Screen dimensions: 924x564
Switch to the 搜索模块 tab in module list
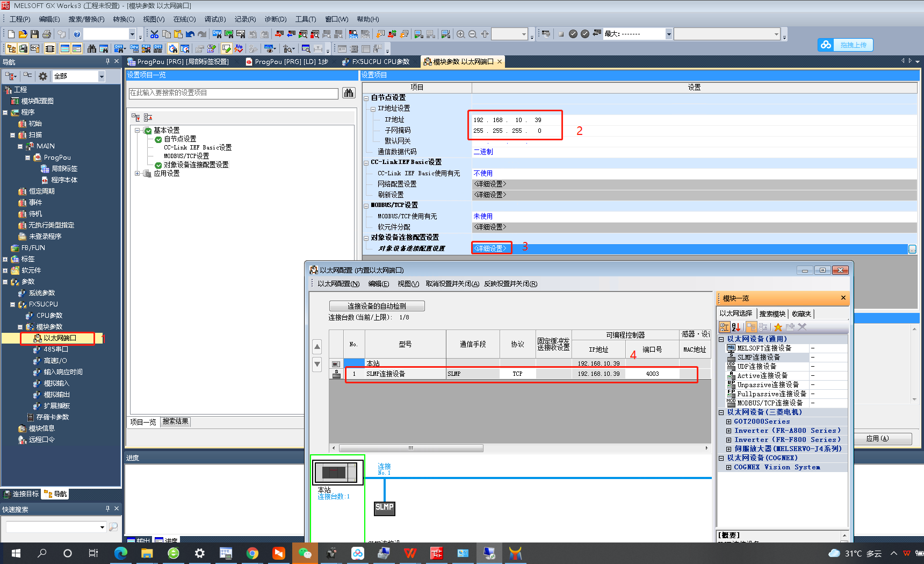click(x=772, y=314)
